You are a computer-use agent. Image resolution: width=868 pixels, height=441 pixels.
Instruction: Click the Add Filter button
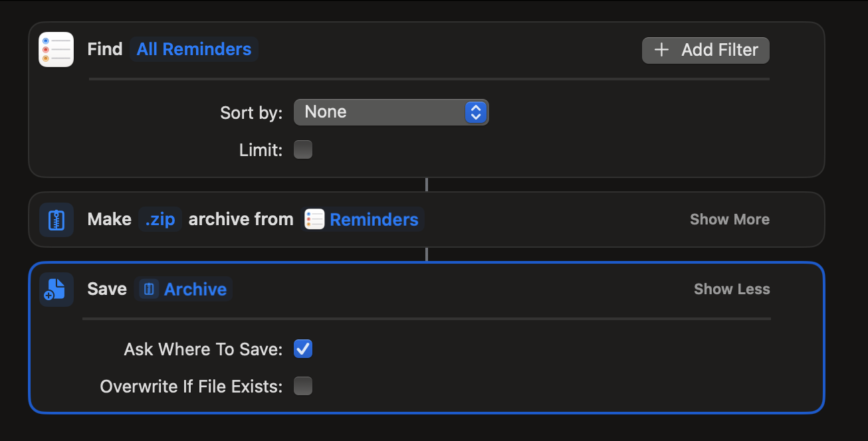(x=705, y=50)
